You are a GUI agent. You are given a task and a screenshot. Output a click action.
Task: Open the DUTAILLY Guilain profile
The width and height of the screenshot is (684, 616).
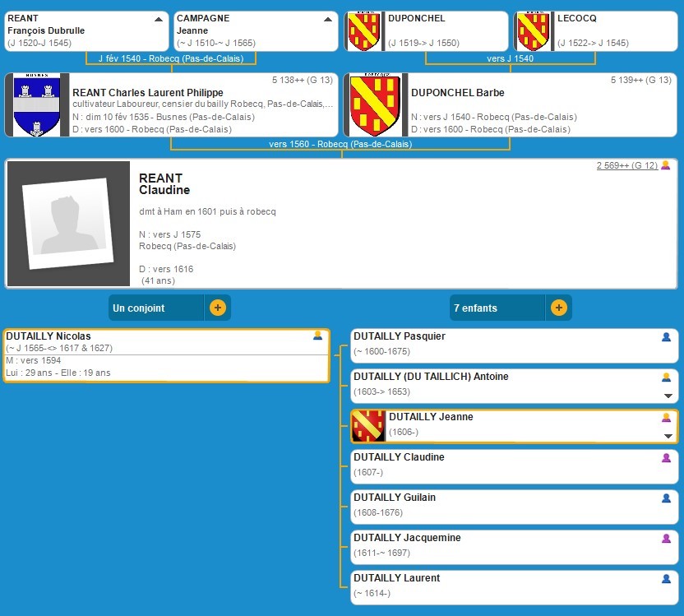point(394,498)
